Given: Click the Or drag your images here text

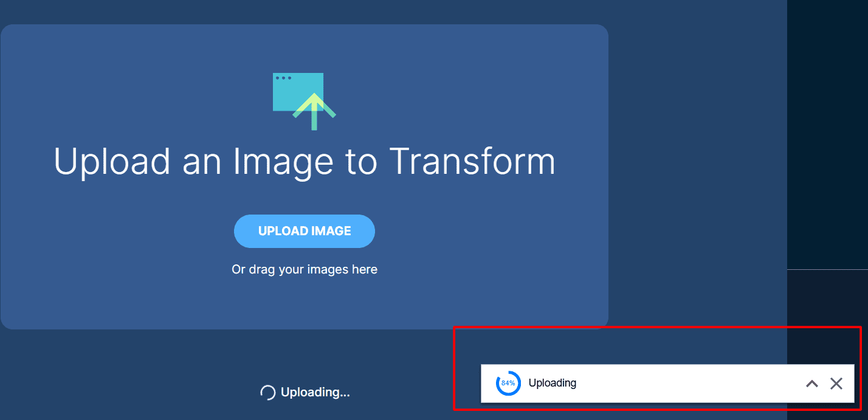Looking at the screenshot, I should tap(304, 269).
